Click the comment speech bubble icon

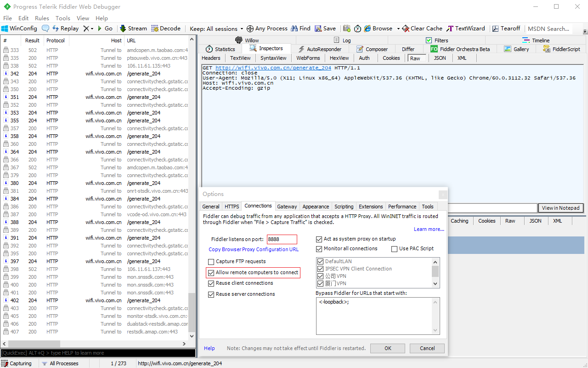coord(45,29)
